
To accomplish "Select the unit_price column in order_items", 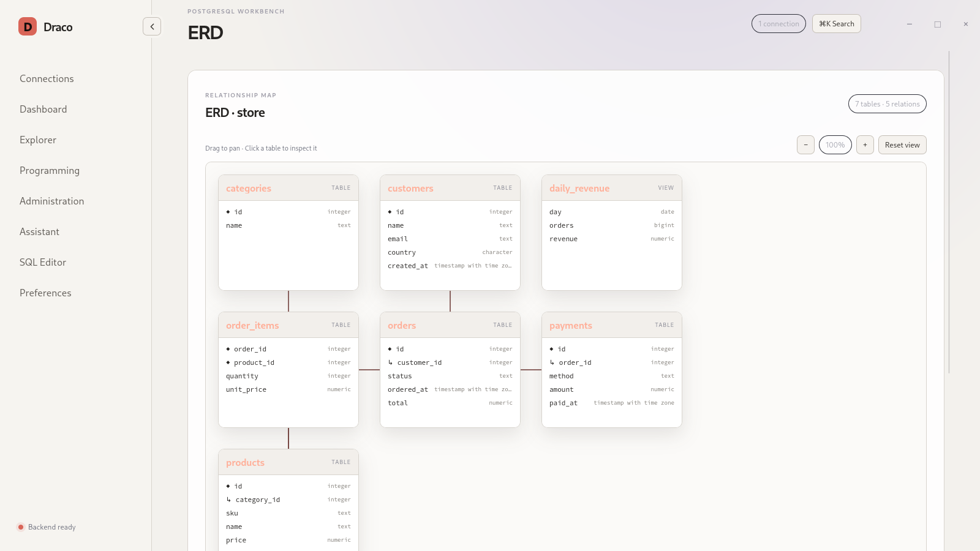I will pos(288,389).
